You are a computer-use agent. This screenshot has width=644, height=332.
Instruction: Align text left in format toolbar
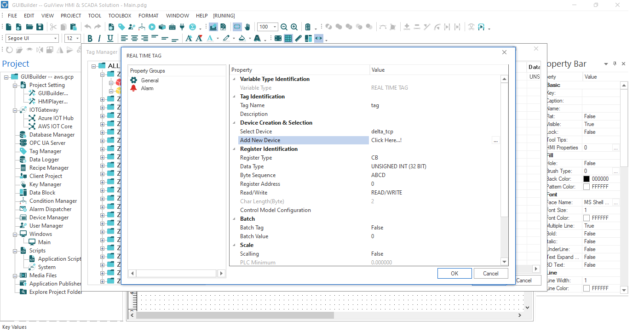pyautogui.click(x=124, y=38)
